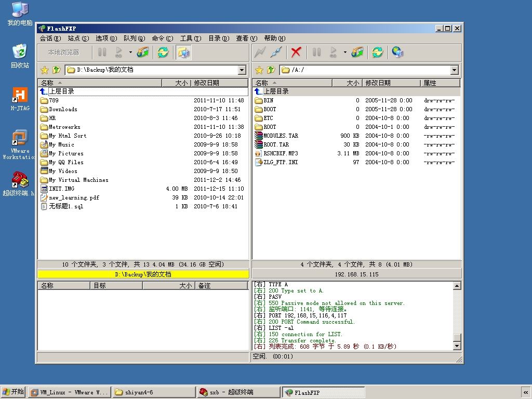532x399 pixels.
Task: Click the remote pane transfer mode icon
Action: tap(357, 52)
